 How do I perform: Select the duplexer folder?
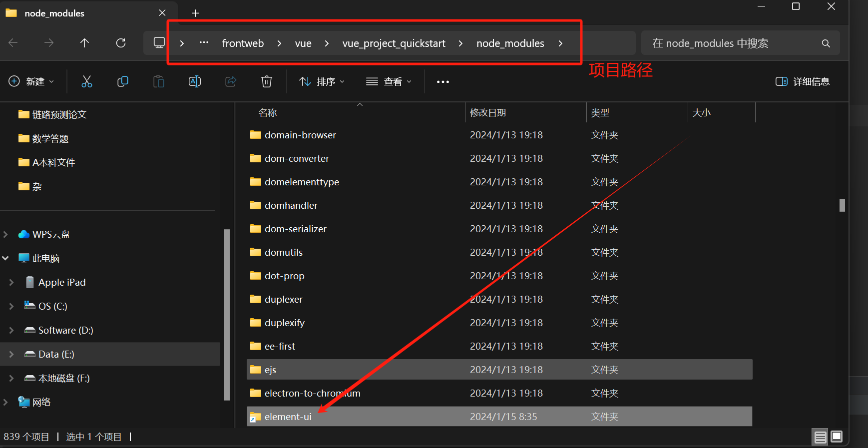pyautogui.click(x=499, y=299)
